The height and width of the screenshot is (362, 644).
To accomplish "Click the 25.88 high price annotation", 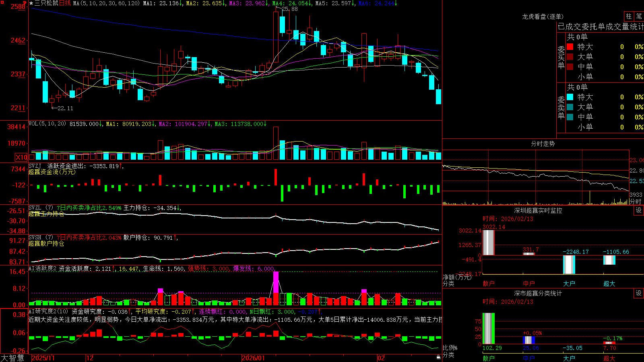I will (x=290, y=9).
